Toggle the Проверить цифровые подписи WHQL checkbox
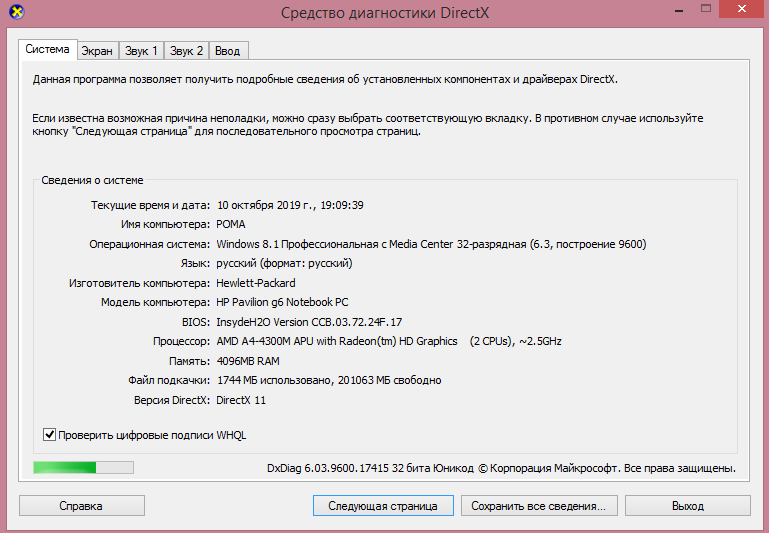The width and height of the screenshot is (769, 533). 49,434
